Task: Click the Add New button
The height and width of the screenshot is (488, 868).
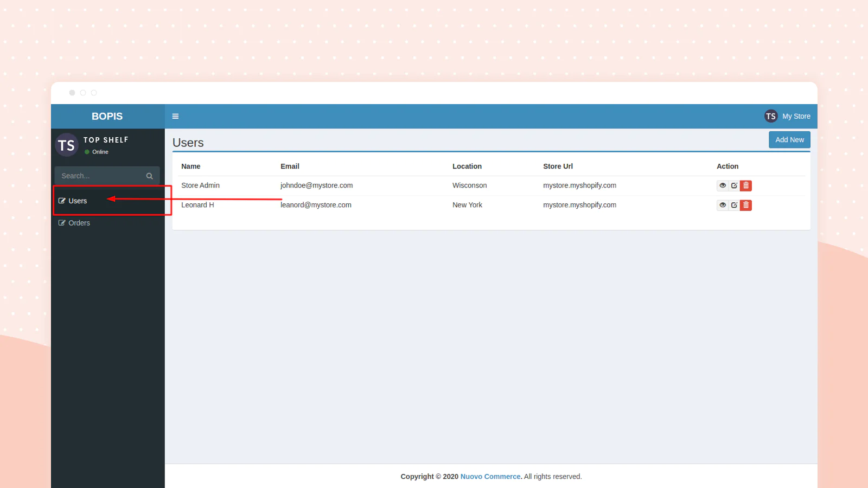Action: pos(789,140)
